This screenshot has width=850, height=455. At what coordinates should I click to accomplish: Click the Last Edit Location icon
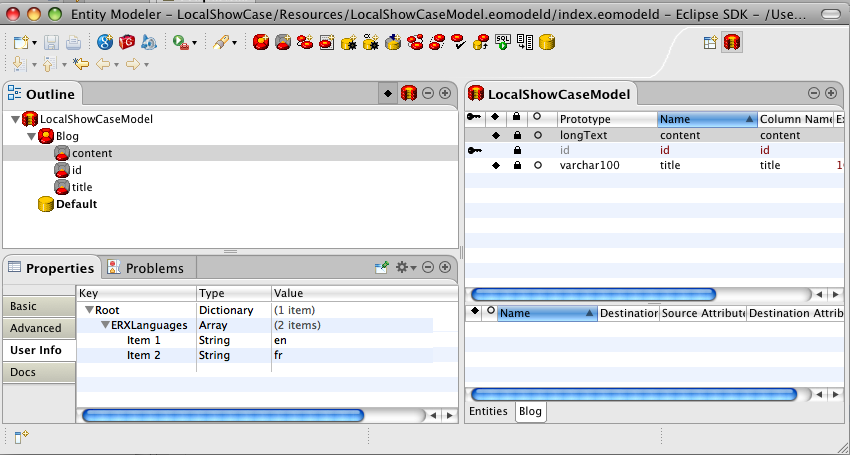pos(81,65)
